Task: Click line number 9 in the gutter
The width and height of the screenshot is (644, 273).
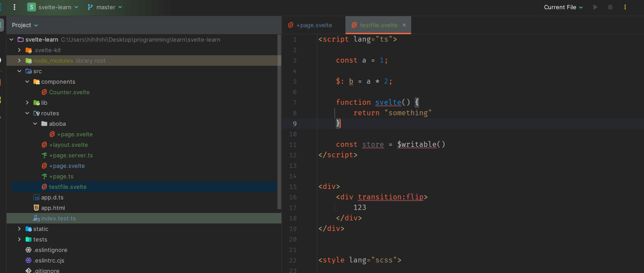Action: pyautogui.click(x=295, y=124)
